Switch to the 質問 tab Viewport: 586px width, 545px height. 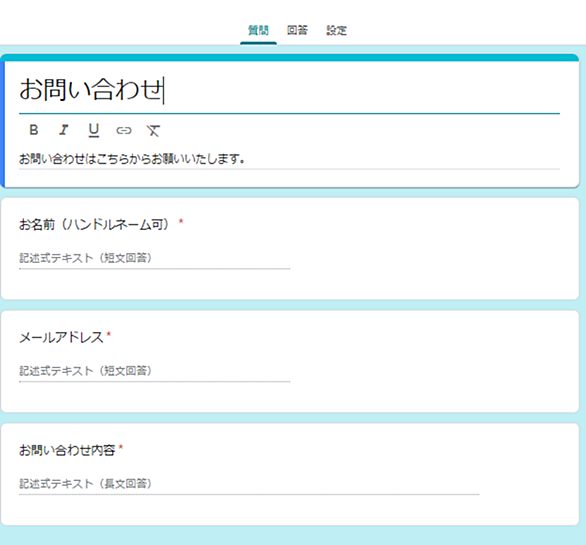pyautogui.click(x=258, y=30)
